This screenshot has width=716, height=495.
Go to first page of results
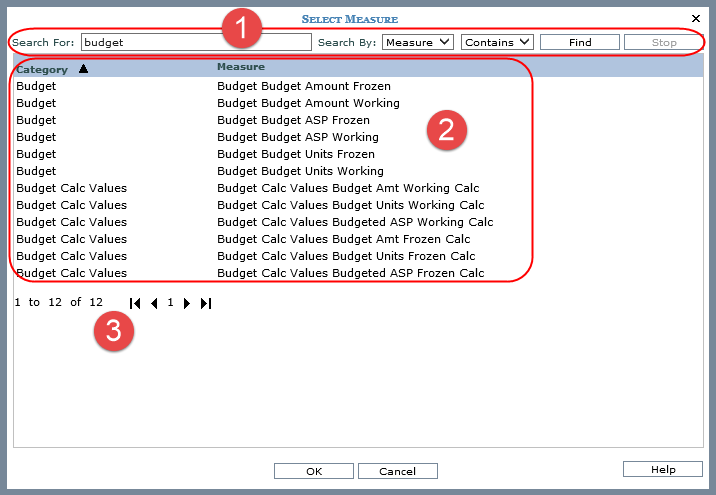pos(135,303)
